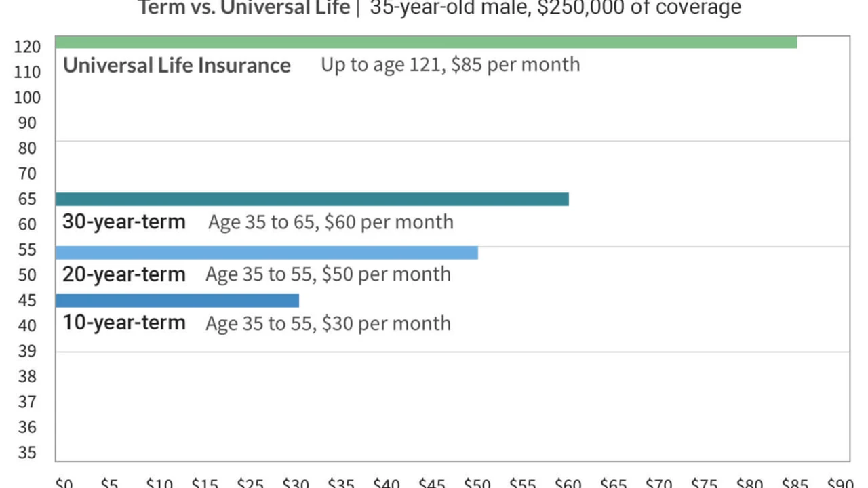Click the "Term vs. Universal Life" chart title

(x=244, y=8)
